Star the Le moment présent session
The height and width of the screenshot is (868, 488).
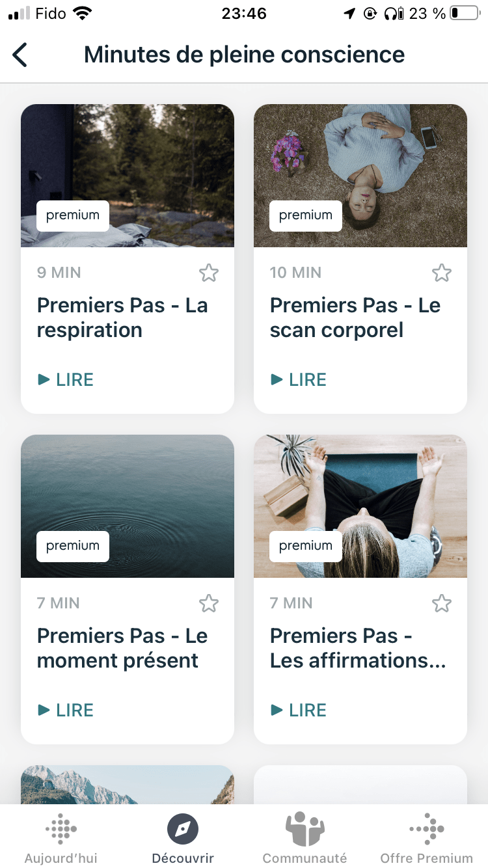click(x=209, y=603)
